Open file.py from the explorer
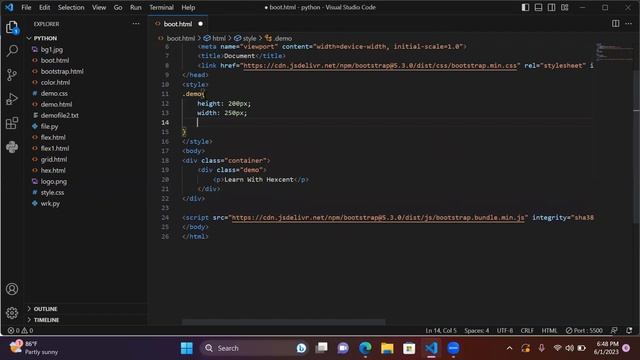 tap(49, 127)
